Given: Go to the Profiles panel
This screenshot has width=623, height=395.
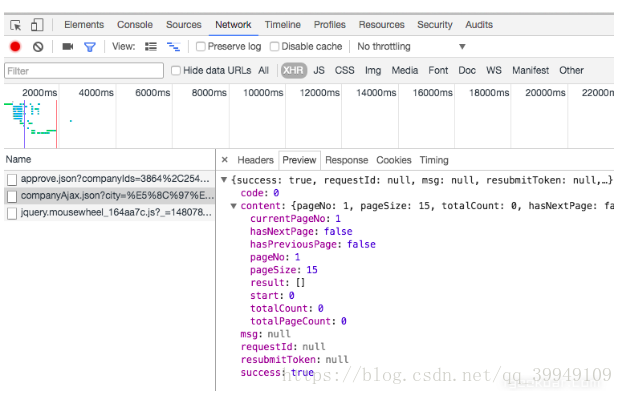Looking at the screenshot, I should pyautogui.click(x=329, y=25).
